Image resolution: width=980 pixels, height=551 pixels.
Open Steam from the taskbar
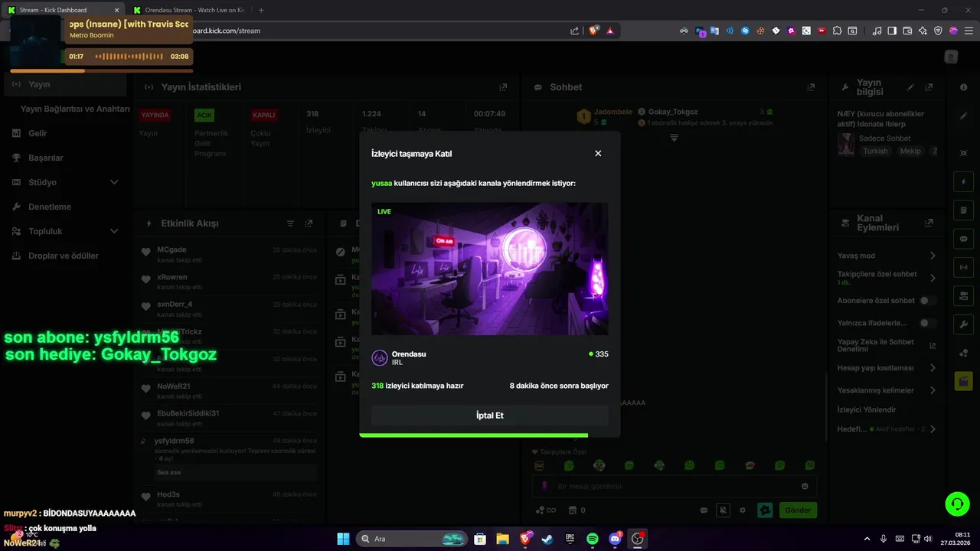[547, 539]
